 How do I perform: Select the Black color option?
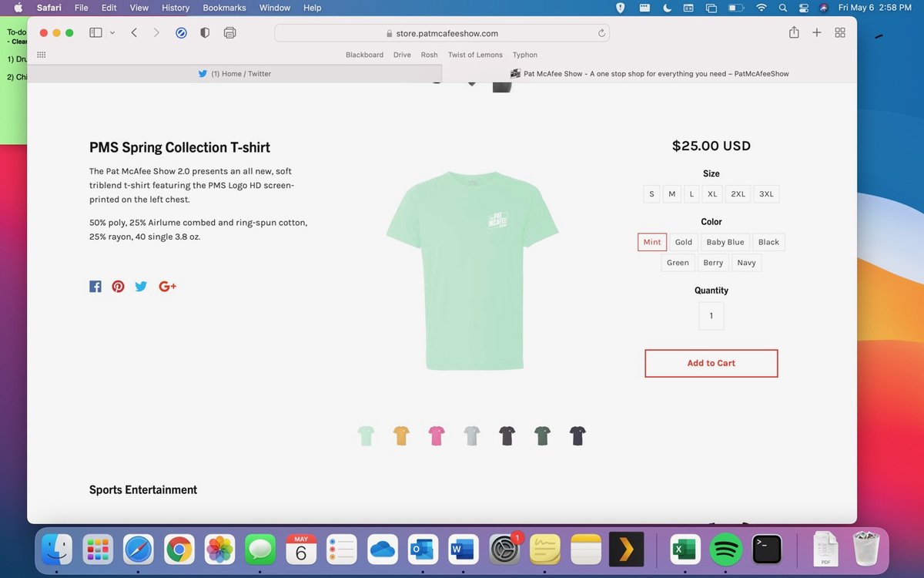768,242
